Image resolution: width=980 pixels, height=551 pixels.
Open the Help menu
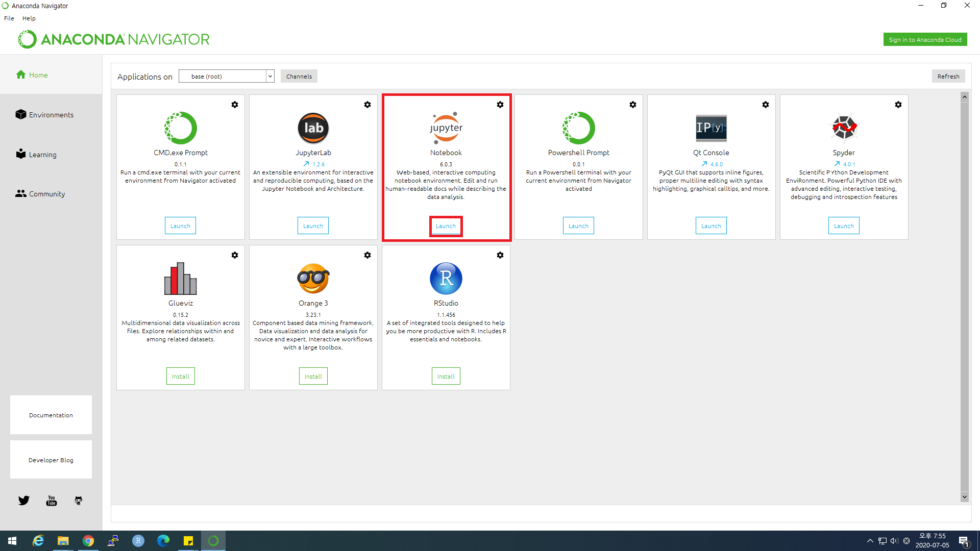coord(29,18)
